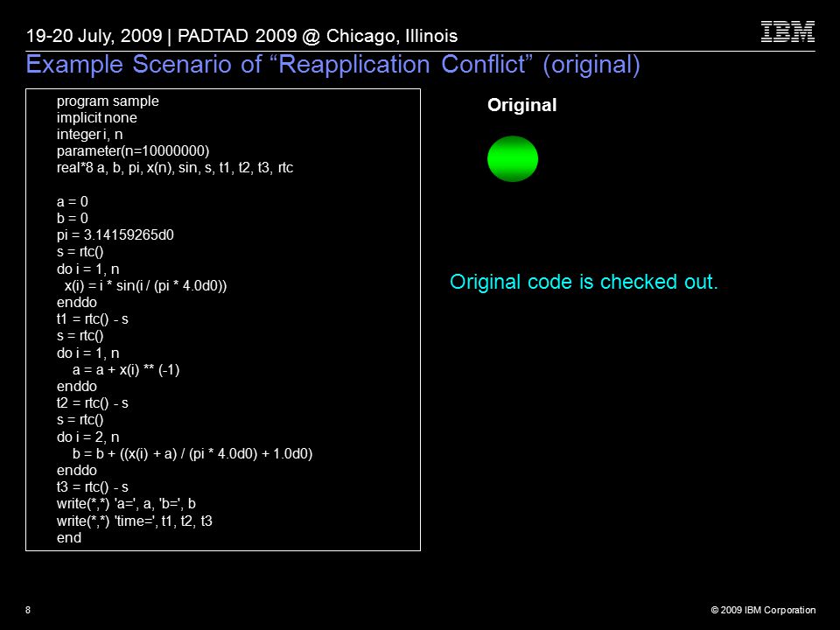
Task: Click the 'real*8 a, b, pi, x(n)' declaration line
Action: [175, 168]
